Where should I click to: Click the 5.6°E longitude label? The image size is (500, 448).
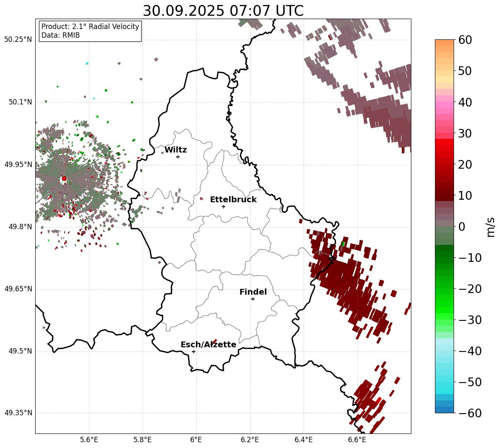(x=89, y=440)
